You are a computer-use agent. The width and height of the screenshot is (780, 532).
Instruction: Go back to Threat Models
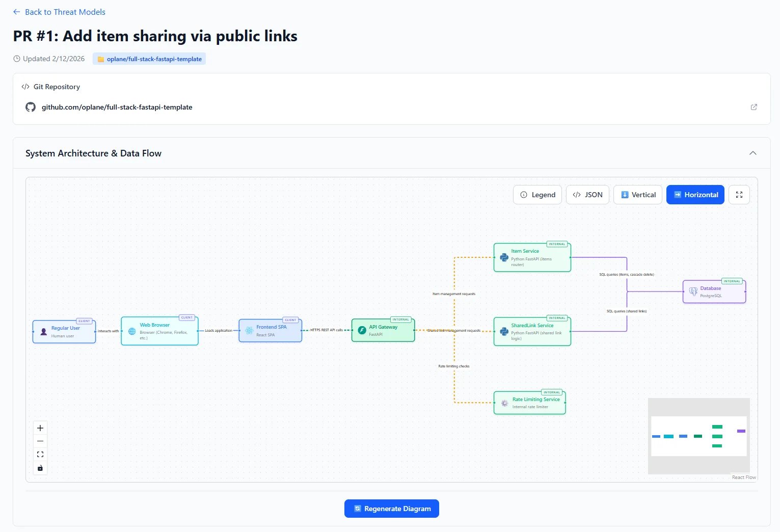tap(59, 12)
